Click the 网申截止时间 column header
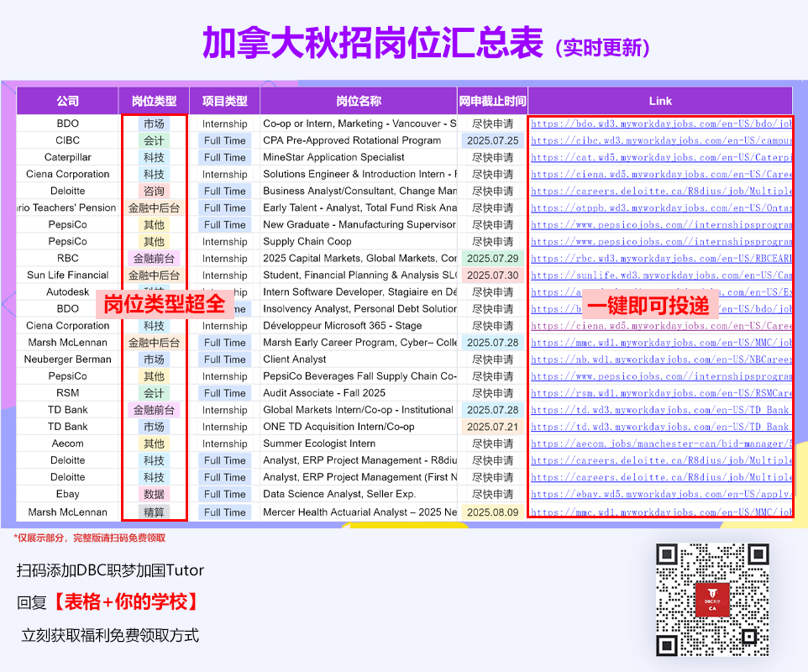This screenshot has height=672, width=808. pyautogui.click(x=493, y=101)
